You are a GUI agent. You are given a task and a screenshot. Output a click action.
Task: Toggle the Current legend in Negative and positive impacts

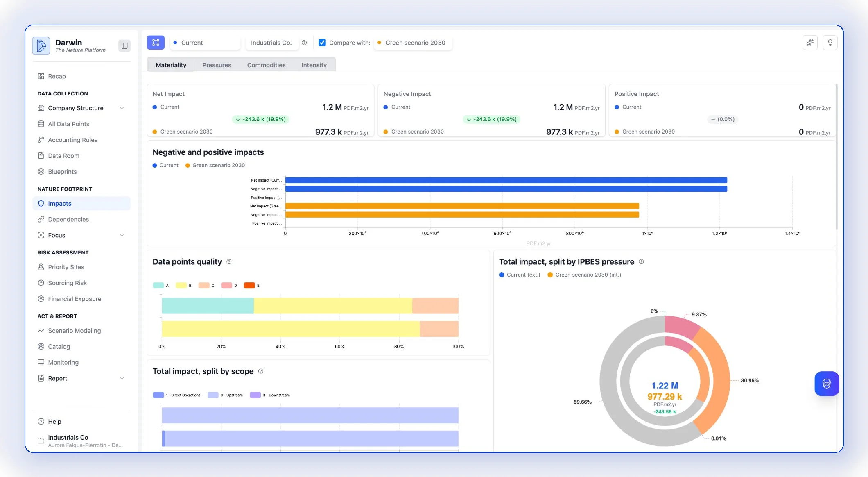(x=165, y=165)
